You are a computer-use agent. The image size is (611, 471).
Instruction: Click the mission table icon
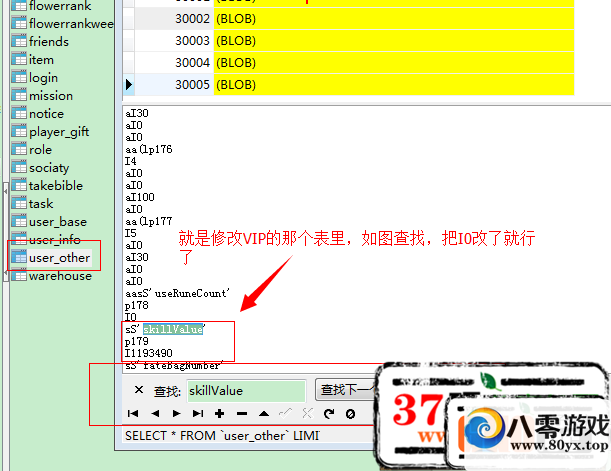pos(19,95)
